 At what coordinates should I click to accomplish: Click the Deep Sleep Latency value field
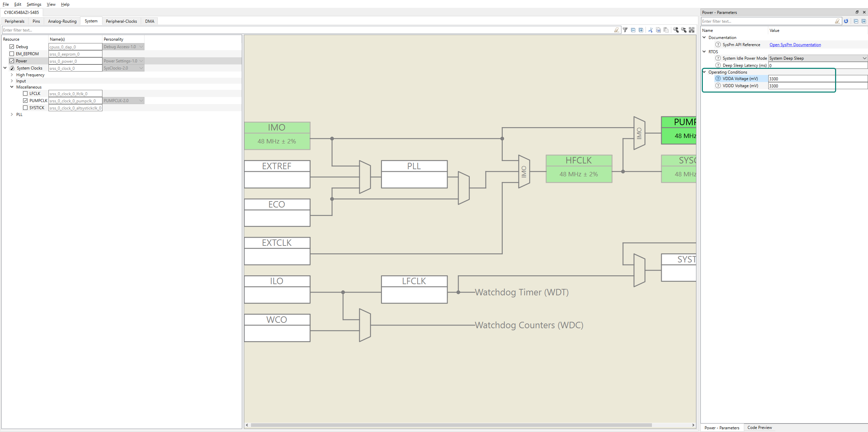pyautogui.click(x=818, y=65)
